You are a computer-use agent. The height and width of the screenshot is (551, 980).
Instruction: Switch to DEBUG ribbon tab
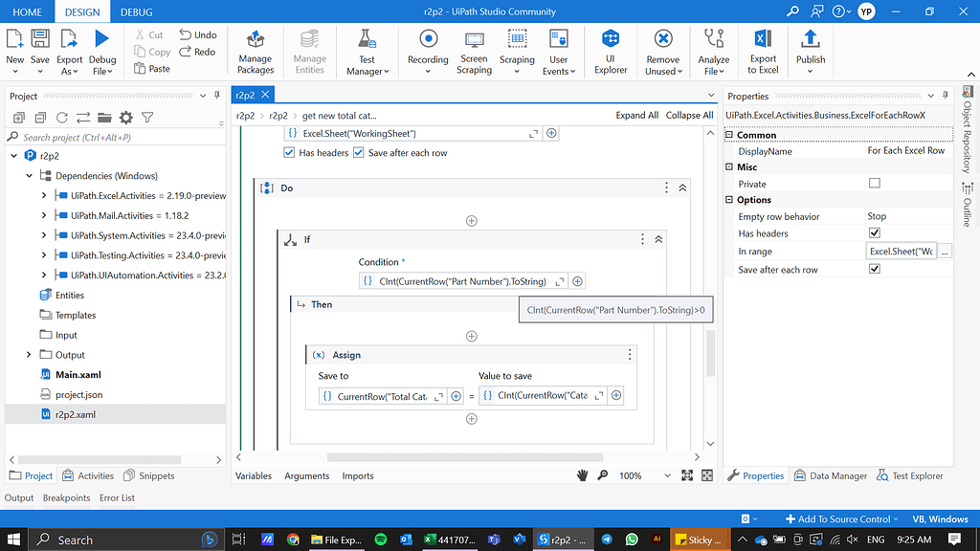click(136, 11)
